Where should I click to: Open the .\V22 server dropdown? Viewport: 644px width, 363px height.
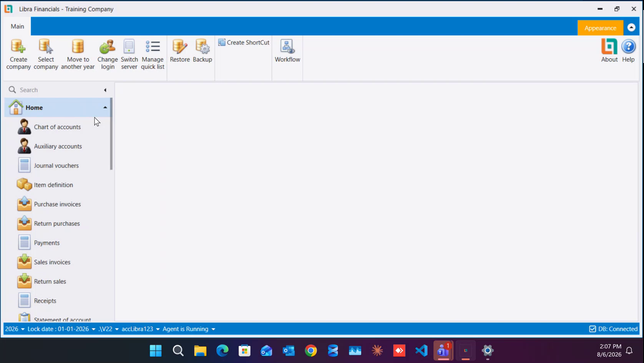point(109,329)
